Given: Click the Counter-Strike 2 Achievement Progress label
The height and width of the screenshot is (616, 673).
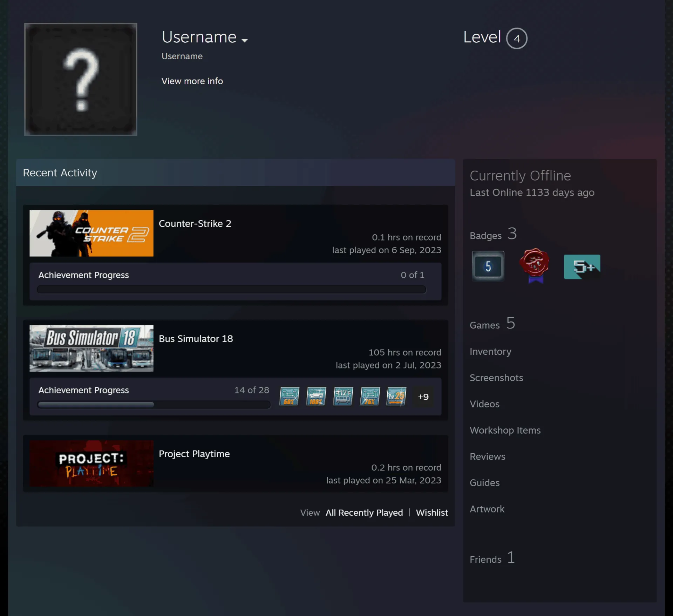Looking at the screenshot, I should point(83,275).
